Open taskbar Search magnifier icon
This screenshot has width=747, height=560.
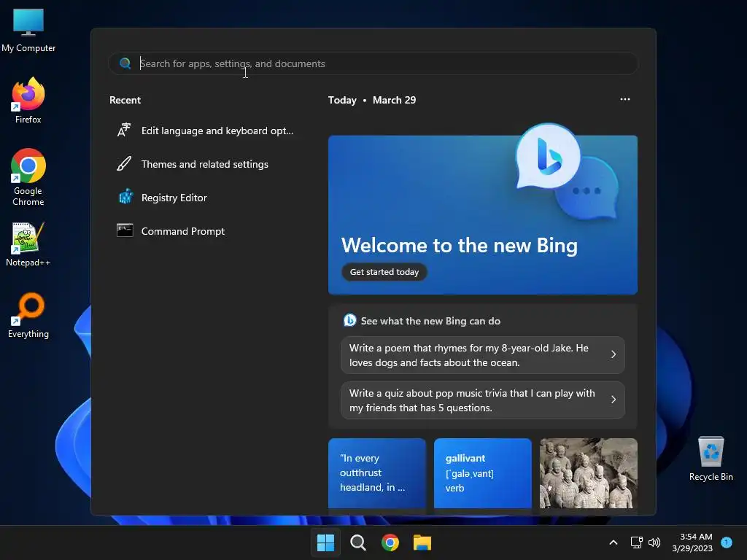coord(357,542)
